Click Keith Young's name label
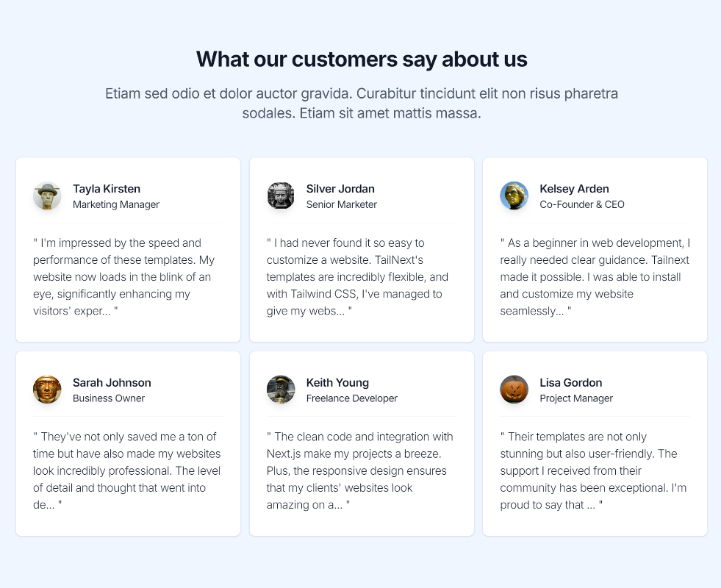Screen dimensions: 721x588 337,383
